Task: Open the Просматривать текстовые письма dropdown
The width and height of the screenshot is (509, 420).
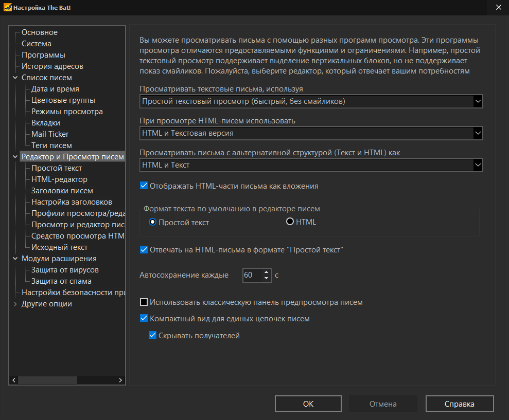Action: (478, 102)
